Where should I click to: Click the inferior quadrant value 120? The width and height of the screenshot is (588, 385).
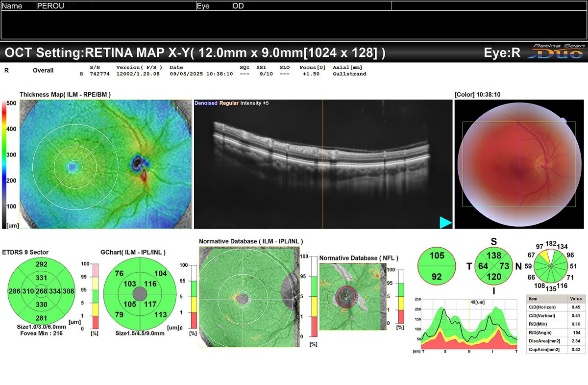click(x=494, y=277)
